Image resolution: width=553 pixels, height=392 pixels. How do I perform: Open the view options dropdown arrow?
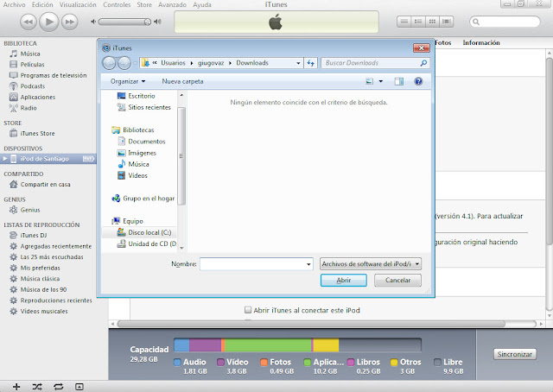click(x=381, y=81)
